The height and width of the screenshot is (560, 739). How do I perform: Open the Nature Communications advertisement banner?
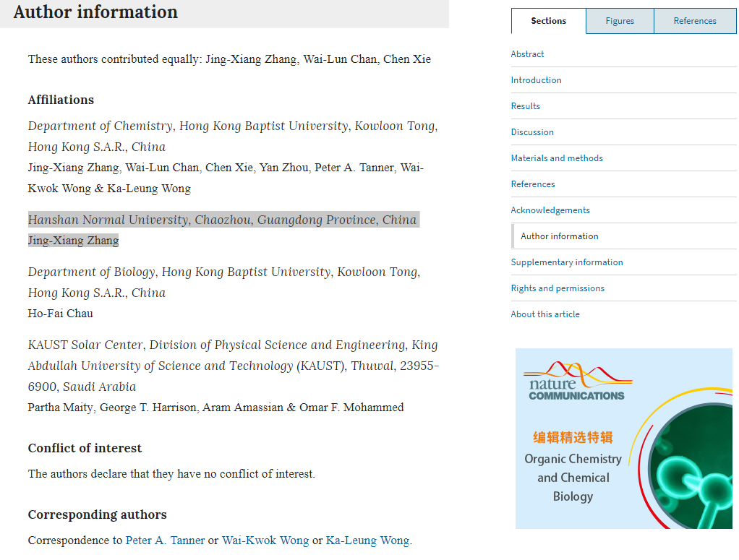[x=624, y=439]
